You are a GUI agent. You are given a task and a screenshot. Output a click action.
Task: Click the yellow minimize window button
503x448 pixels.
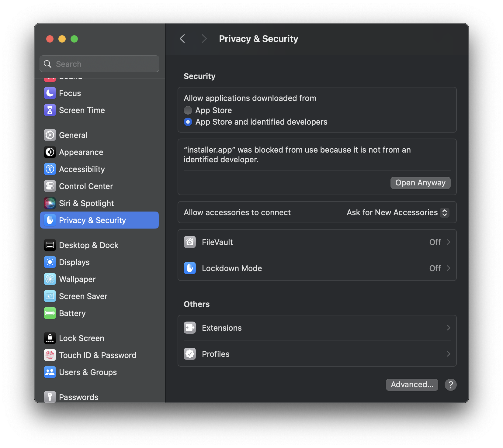click(62, 39)
